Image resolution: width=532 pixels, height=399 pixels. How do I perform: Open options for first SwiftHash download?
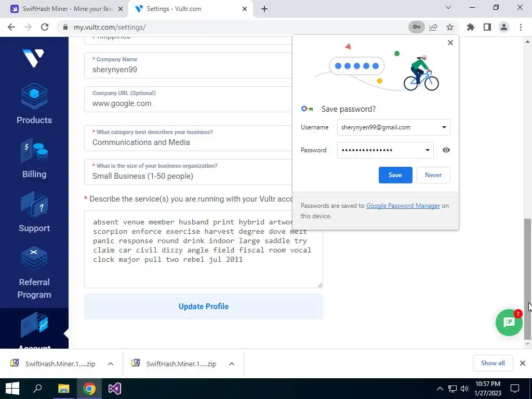111,364
